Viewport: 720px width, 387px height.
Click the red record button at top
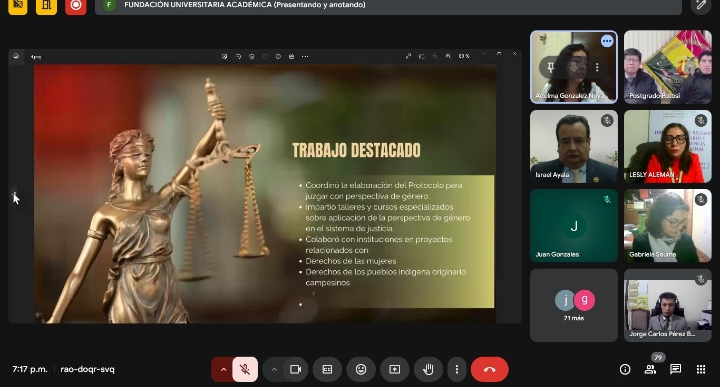[76, 6]
